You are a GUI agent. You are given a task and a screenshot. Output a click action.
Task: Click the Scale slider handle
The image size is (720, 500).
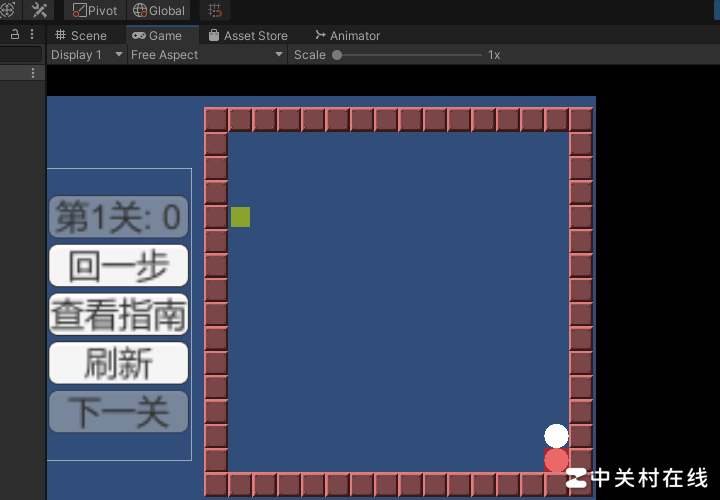(337, 55)
